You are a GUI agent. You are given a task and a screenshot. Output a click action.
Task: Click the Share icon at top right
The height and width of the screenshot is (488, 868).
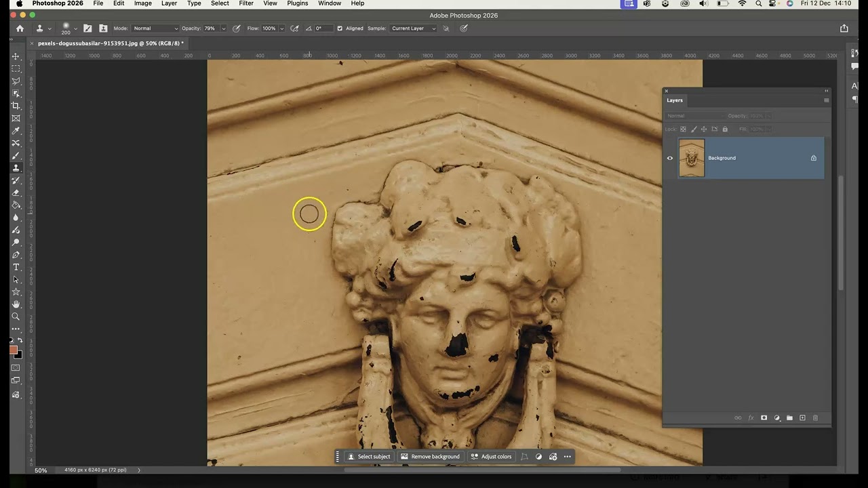point(844,28)
